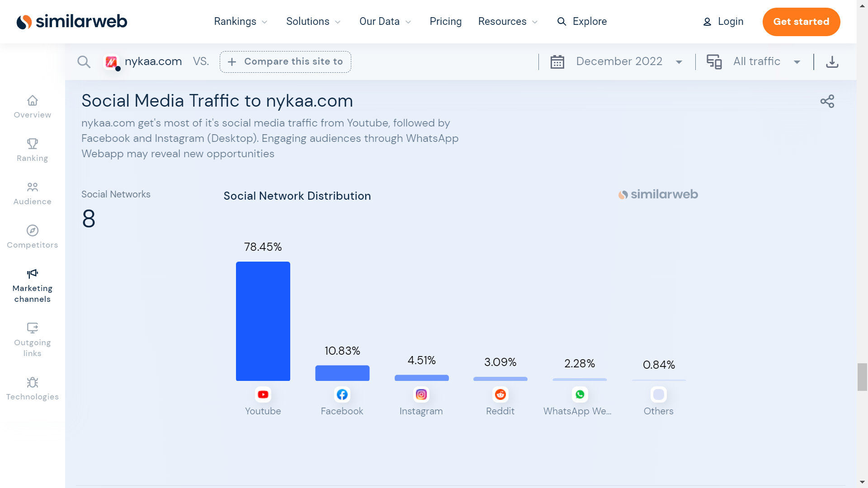Go to the Pricing page
The height and width of the screenshot is (488, 868).
coord(445,22)
